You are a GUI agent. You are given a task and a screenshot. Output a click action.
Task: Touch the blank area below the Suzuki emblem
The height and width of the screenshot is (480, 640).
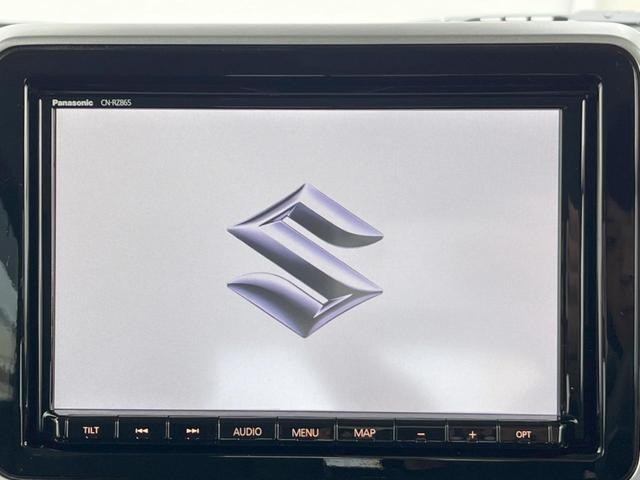pos(305,375)
